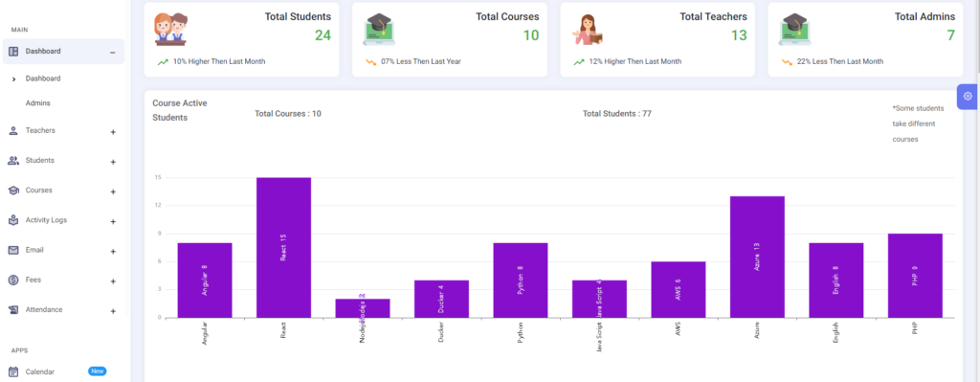The image size is (980, 382).
Task: Click the Calendar icon under Apps
Action: (13, 371)
